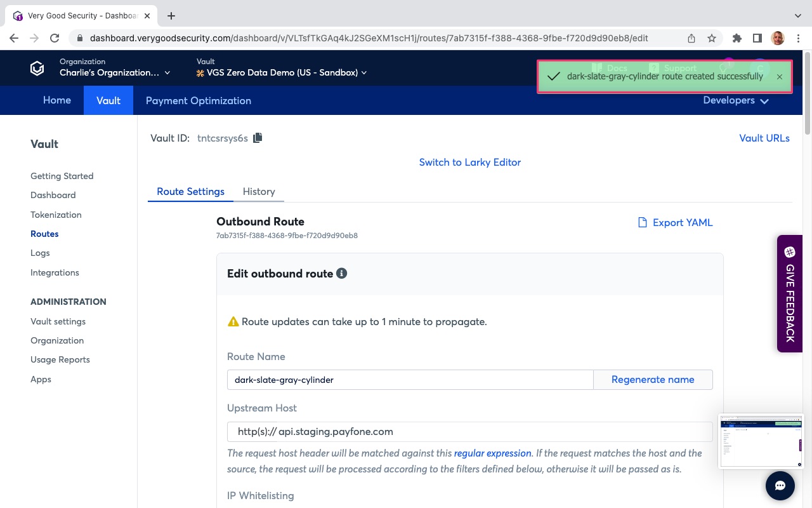Copy the Vault ID with the clipboard icon
This screenshot has width=812, height=508.
tap(258, 138)
